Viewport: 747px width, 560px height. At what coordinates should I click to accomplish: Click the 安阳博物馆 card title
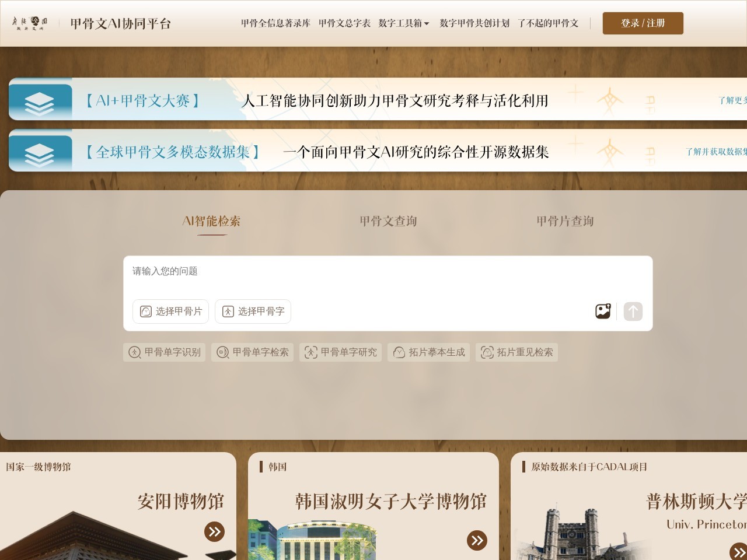click(x=181, y=501)
